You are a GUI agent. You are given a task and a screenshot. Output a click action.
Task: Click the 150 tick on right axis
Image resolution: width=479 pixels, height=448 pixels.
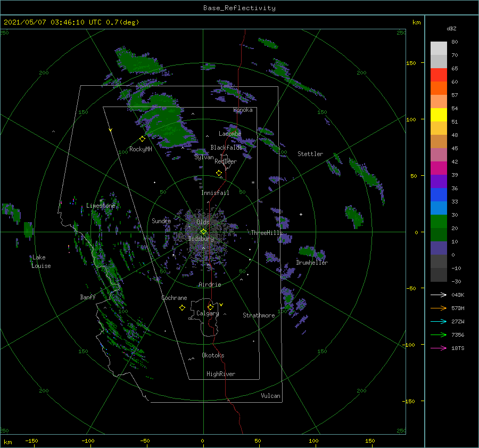(411, 63)
